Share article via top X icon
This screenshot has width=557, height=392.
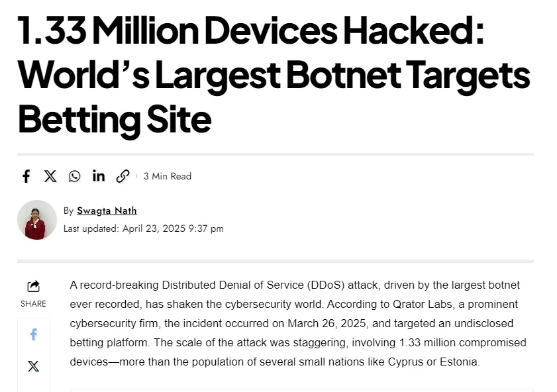(x=50, y=176)
